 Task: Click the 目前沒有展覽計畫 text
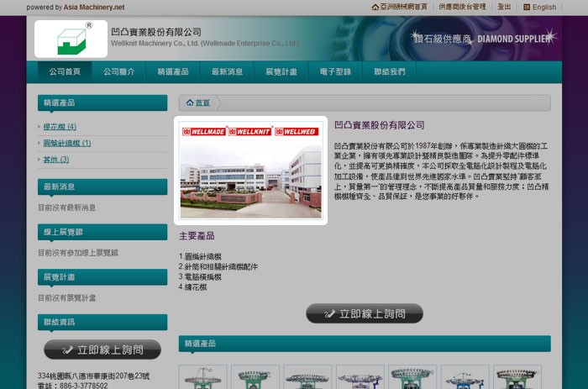(x=66, y=298)
